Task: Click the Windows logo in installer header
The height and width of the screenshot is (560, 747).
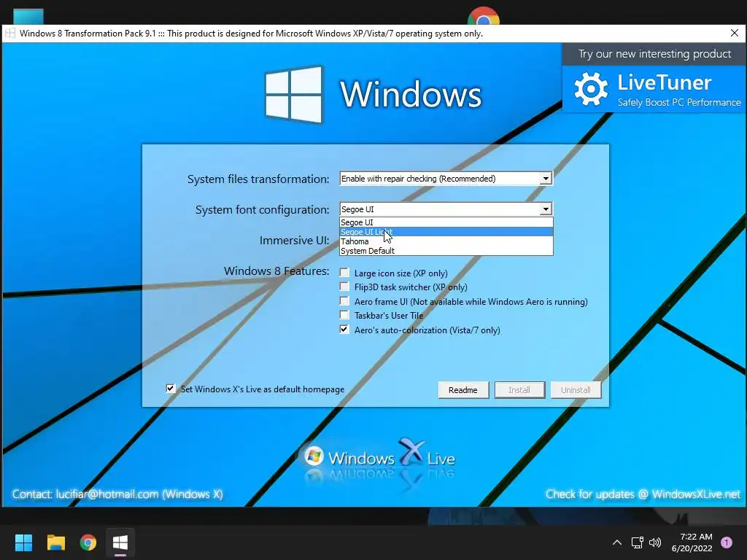Action: (x=293, y=94)
